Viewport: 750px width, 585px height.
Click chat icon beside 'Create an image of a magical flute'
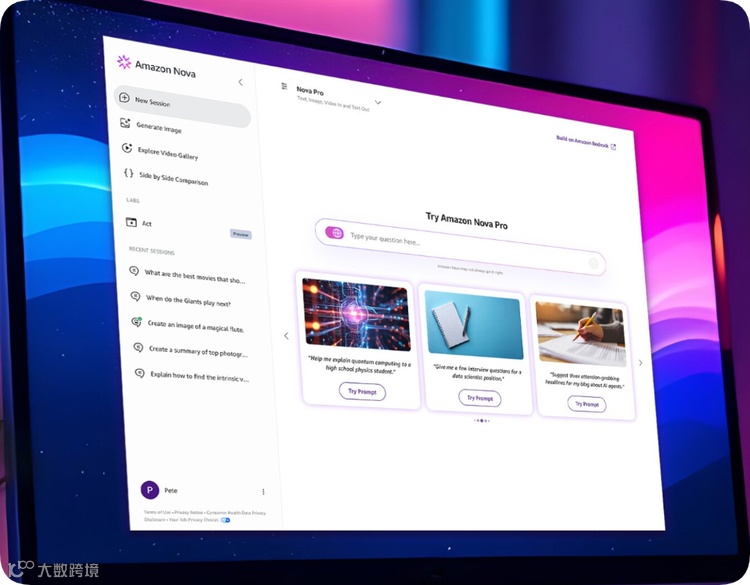pyautogui.click(x=137, y=321)
